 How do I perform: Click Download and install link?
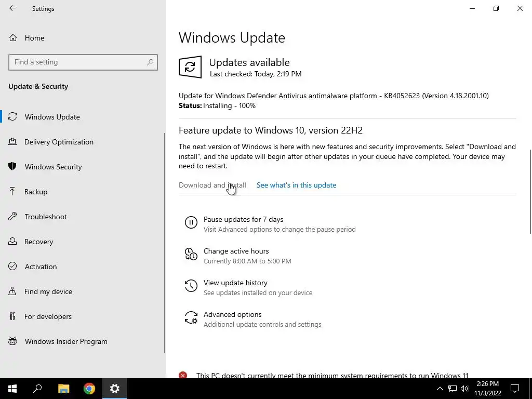click(x=212, y=185)
